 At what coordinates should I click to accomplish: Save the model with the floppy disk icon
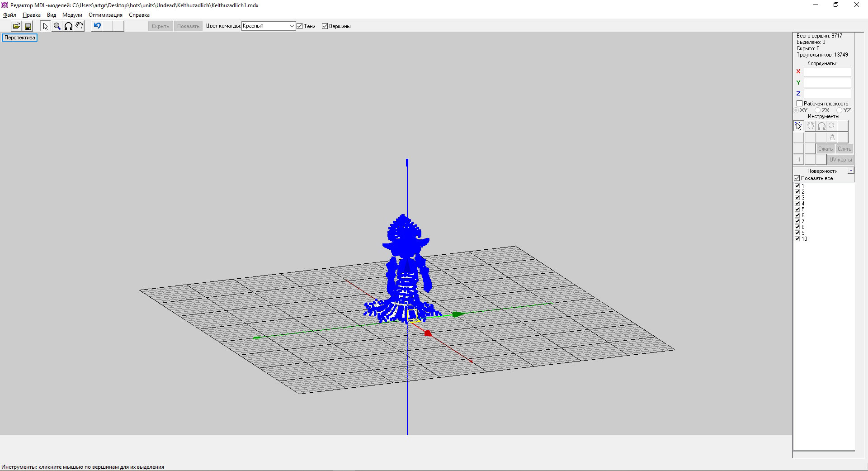point(28,26)
